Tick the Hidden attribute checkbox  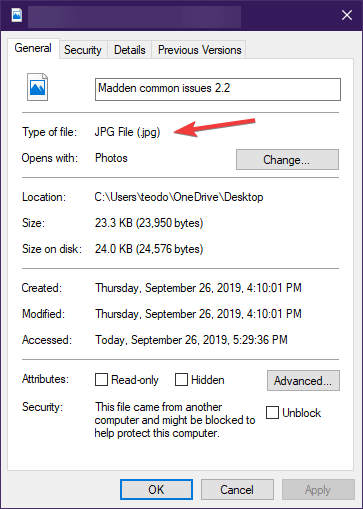coord(181,380)
